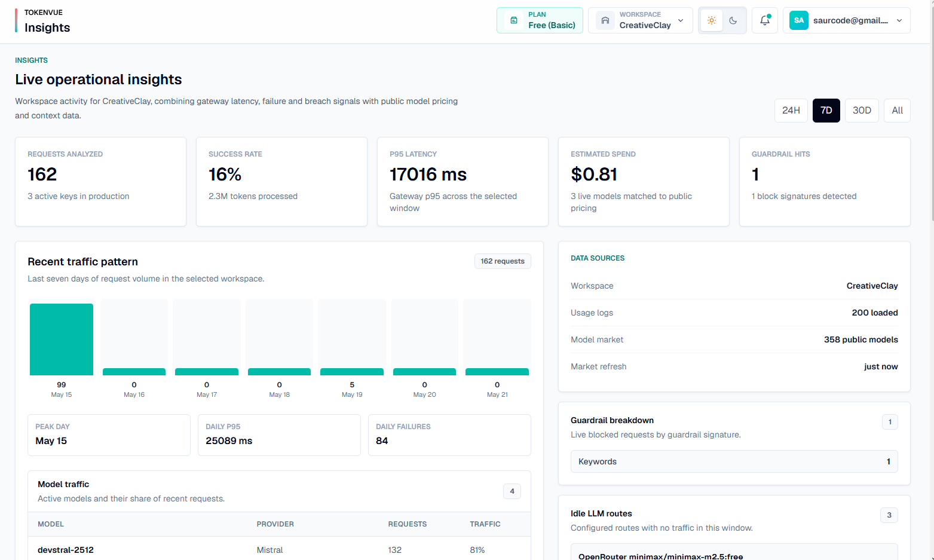Select the May 18 traffic bar
This screenshot has width=934, height=560.
coord(279,372)
